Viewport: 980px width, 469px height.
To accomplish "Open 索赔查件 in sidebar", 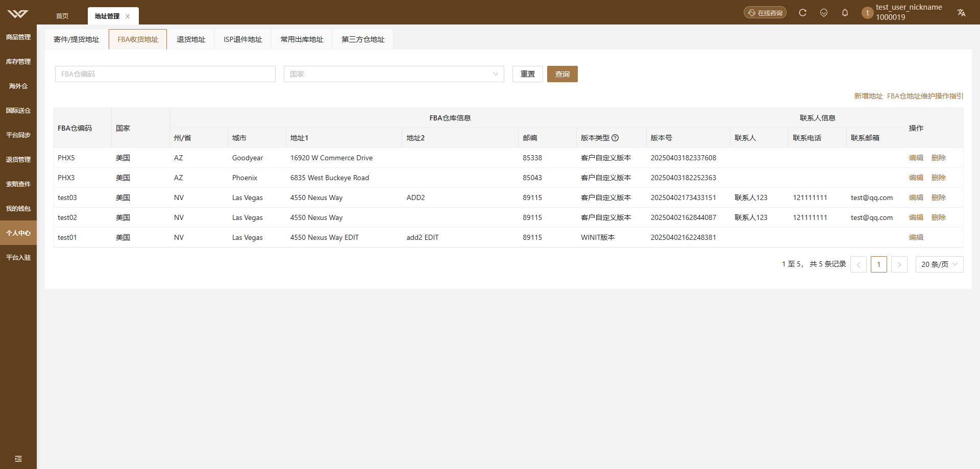I will point(18,184).
